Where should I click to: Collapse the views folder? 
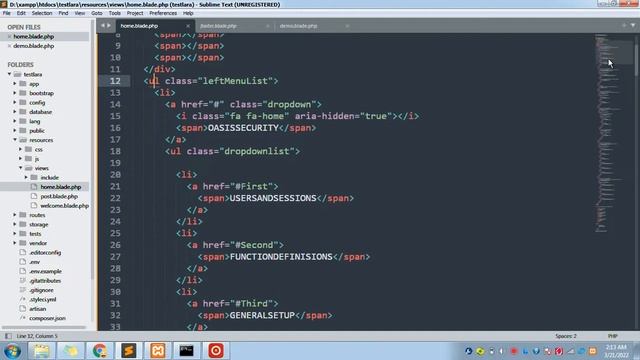[21, 168]
